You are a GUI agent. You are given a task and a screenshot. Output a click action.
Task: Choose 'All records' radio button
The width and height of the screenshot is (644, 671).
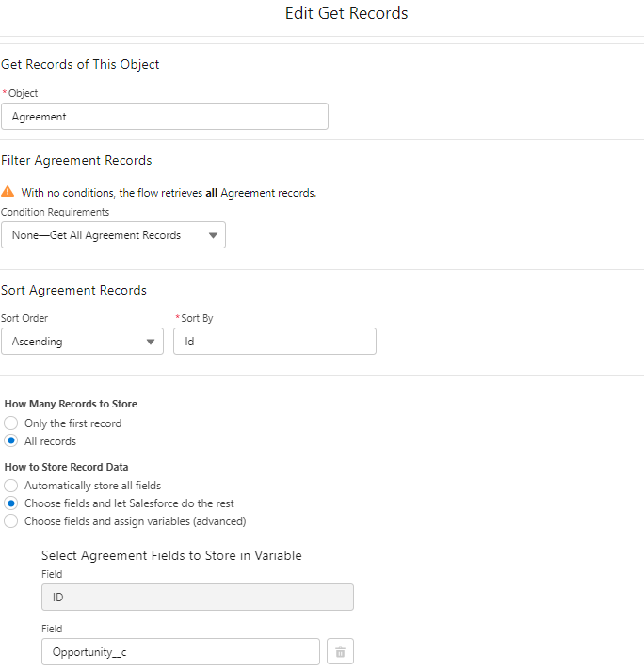pyautogui.click(x=11, y=441)
